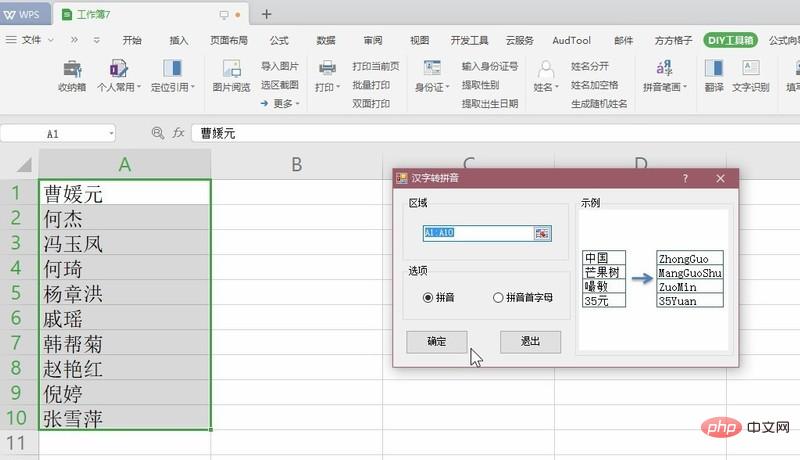Select the 拼音 radio option
800x460 pixels.
(x=428, y=297)
